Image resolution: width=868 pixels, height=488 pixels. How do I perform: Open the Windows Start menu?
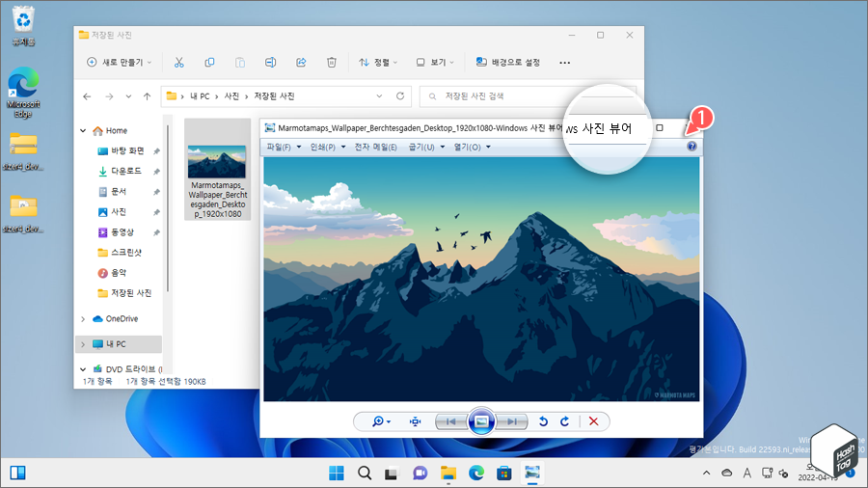(336, 474)
